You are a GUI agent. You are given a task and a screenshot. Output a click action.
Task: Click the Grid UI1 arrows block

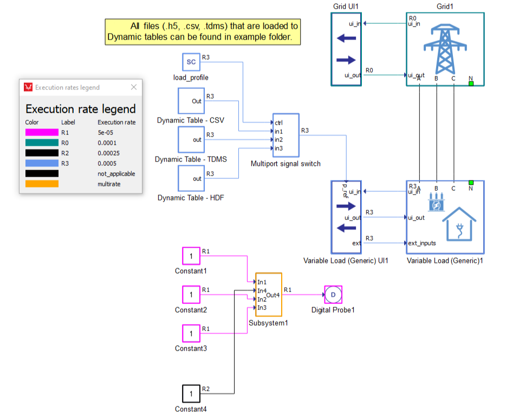tap(346, 49)
